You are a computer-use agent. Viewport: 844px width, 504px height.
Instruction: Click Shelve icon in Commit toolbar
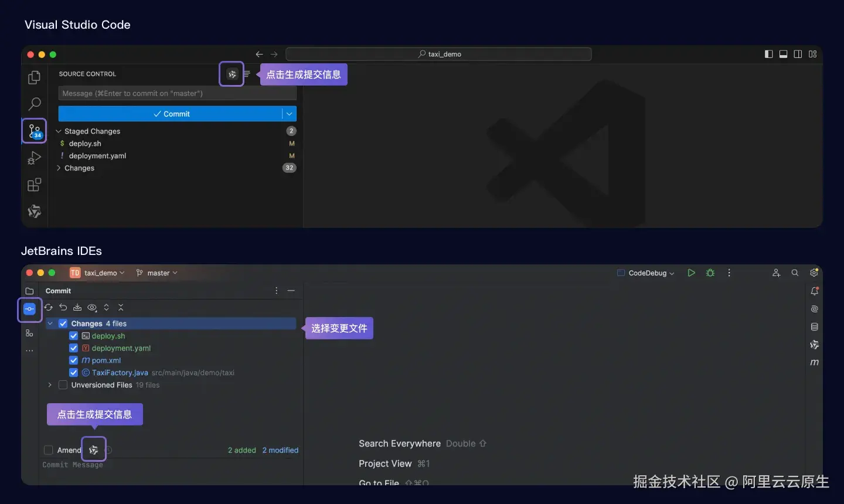click(77, 307)
